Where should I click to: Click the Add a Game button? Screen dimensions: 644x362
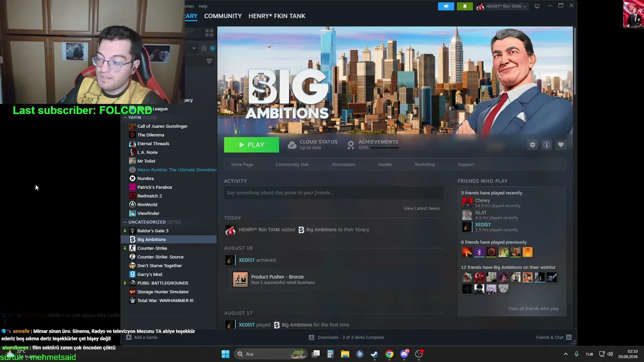click(142, 337)
